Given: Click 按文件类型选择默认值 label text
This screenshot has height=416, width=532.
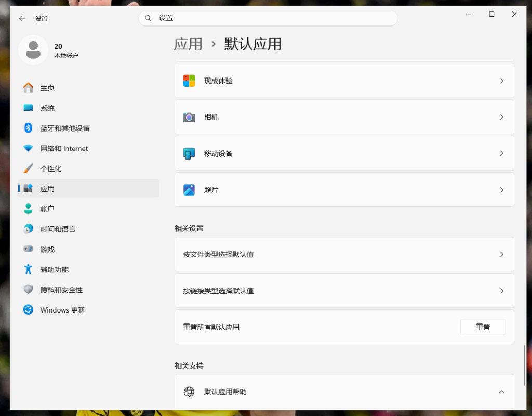Looking at the screenshot, I should [x=218, y=254].
